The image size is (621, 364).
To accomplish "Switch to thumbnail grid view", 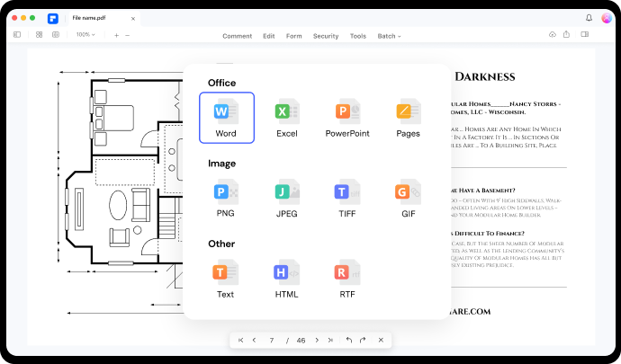I will pyautogui.click(x=40, y=35).
